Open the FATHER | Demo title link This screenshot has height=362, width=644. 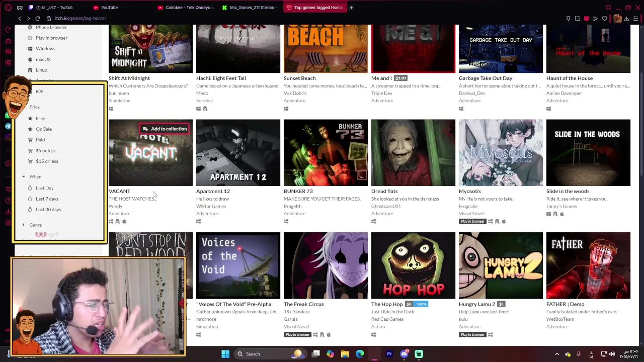[x=565, y=304]
